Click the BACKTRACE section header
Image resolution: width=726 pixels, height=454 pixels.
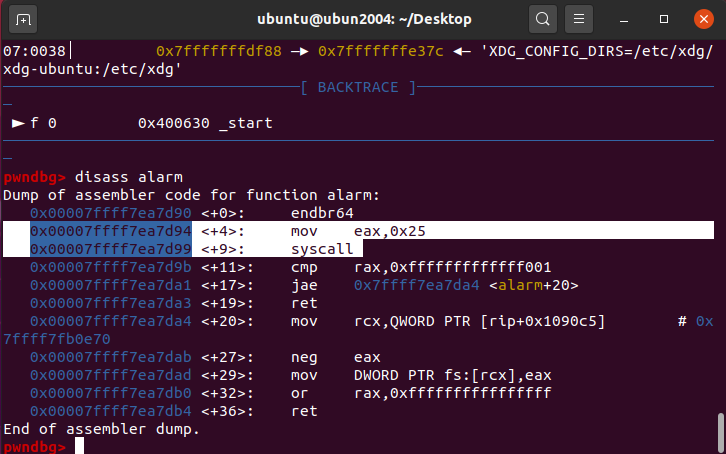tap(365, 87)
